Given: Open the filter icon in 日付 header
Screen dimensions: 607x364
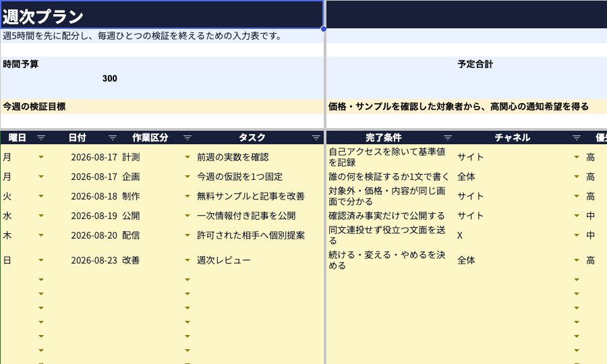Looking at the screenshot, I should (x=113, y=138).
